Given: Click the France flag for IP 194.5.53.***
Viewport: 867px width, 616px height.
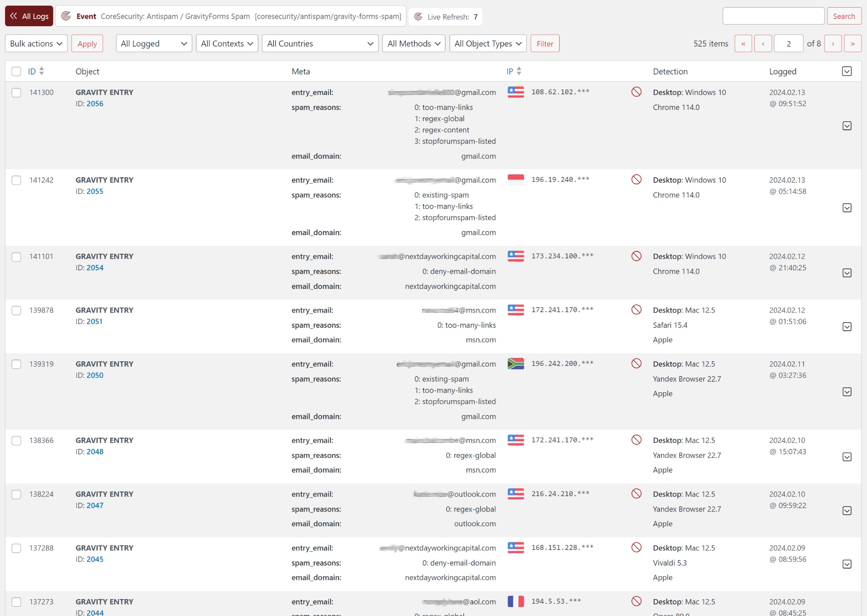Looking at the screenshot, I should 516,601.
